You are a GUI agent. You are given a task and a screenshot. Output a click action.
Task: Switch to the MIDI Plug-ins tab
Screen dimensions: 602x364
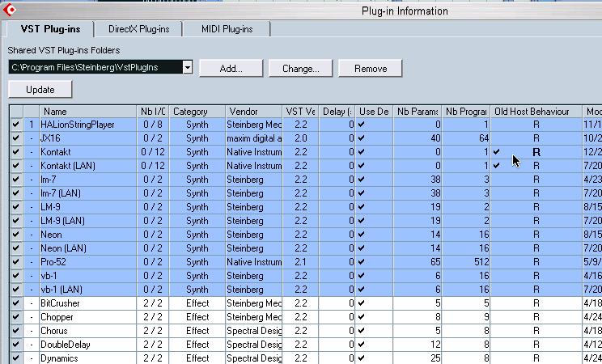[x=227, y=29]
